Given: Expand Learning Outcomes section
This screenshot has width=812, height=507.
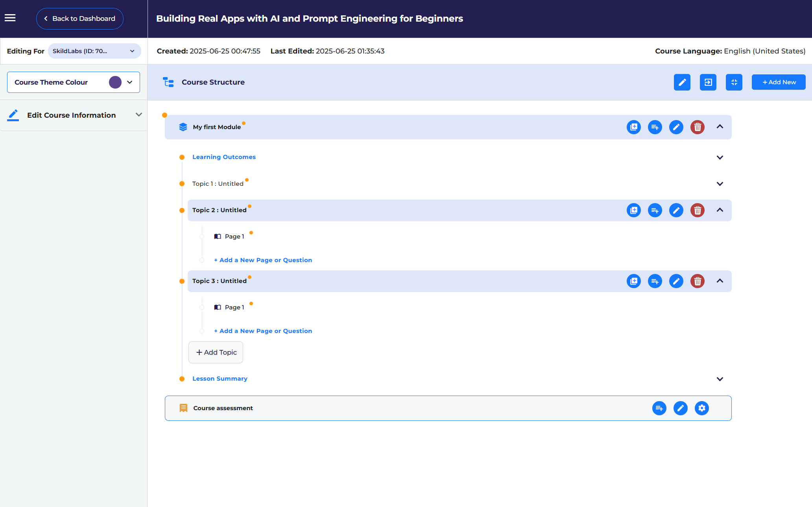Looking at the screenshot, I should 720,157.
